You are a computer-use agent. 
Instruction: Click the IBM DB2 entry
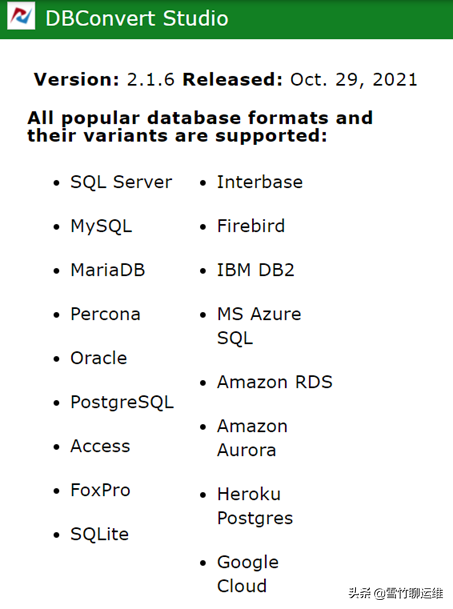coord(256,270)
